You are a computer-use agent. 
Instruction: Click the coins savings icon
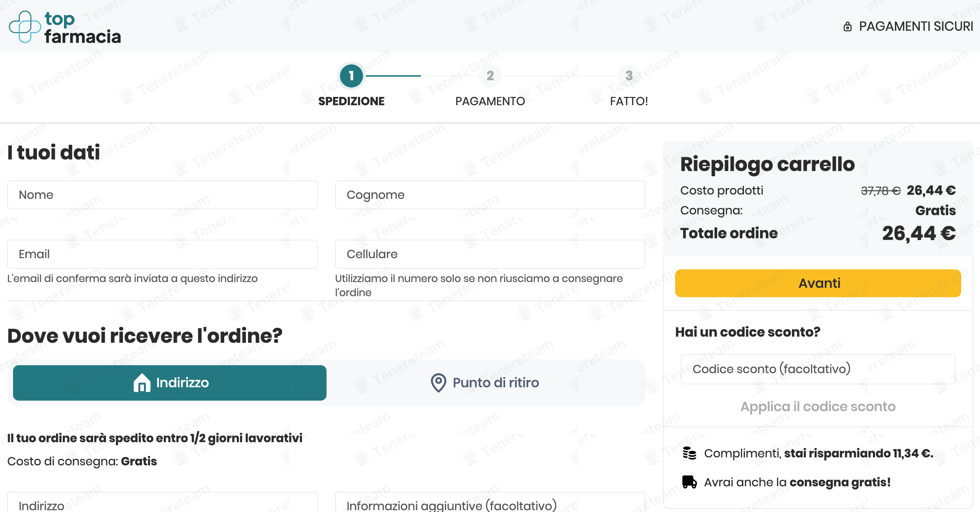click(x=689, y=453)
